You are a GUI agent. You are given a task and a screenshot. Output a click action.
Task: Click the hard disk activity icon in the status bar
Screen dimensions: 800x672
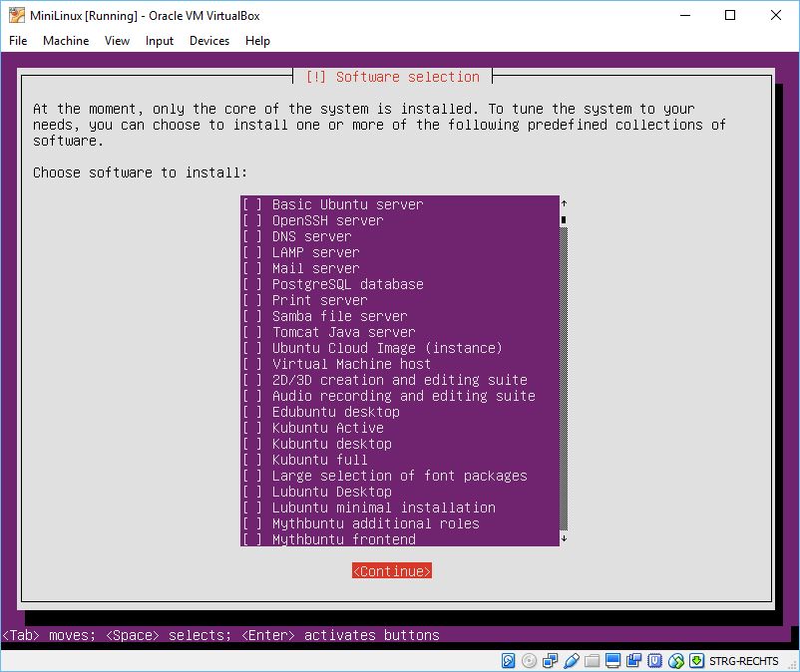(x=507, y=660)
